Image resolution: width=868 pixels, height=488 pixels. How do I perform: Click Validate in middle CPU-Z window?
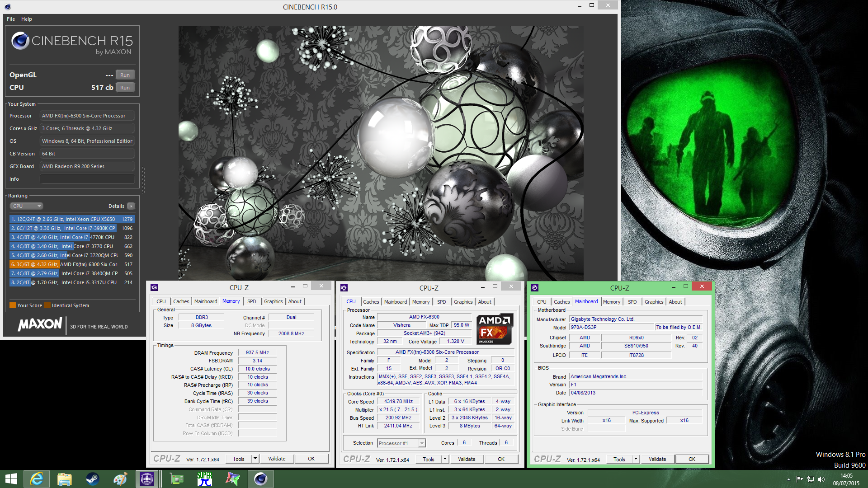467,459
